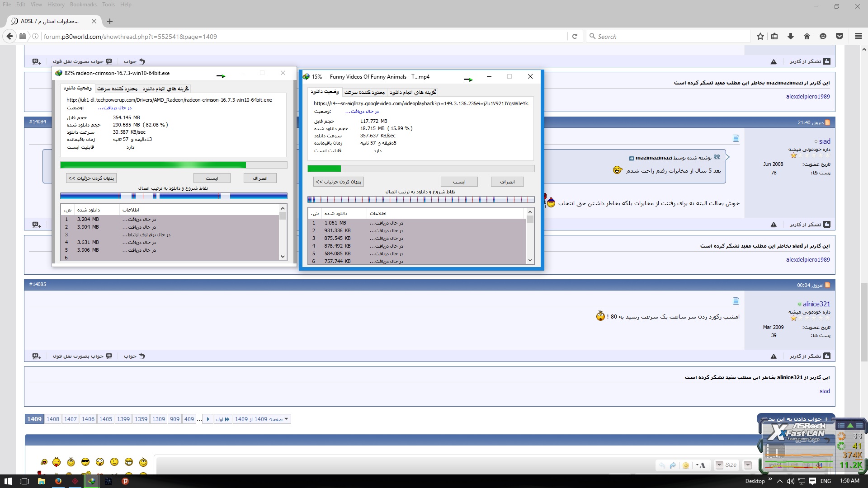Open alinice321 user profile link
Viewport: 868px width, 488px height.
(x=816, y=304)
